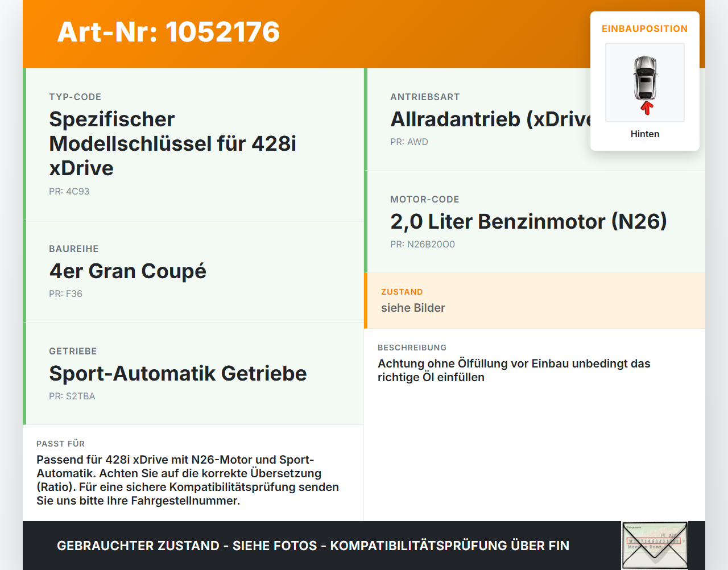728x570 pixels.
Task: Click the Passt Für compatibility paragraph
Action: click(188, 480)
